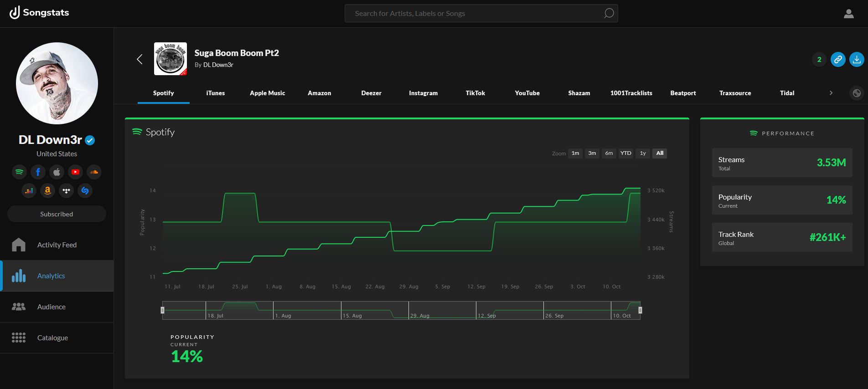Open the Instagram tab

[424, 93]
